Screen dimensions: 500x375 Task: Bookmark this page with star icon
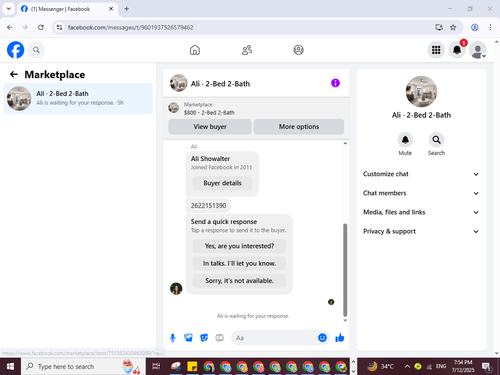[x=453, y=27]
